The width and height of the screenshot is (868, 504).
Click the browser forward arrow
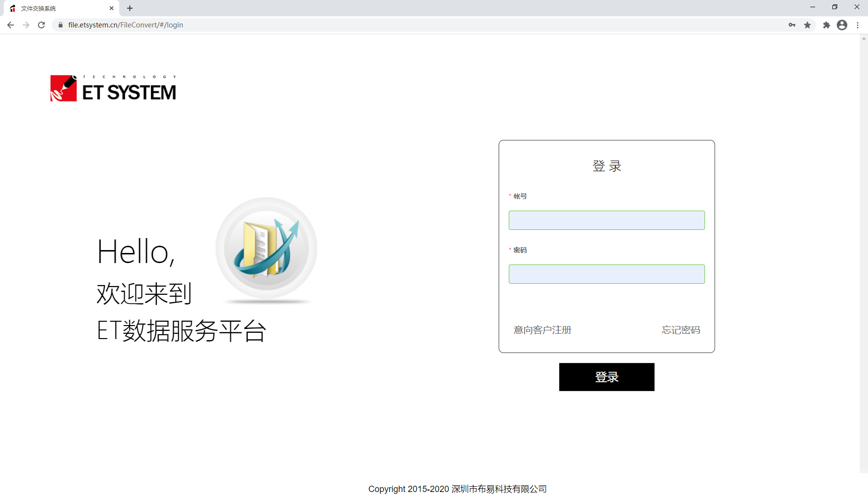(x=26, y=25)
